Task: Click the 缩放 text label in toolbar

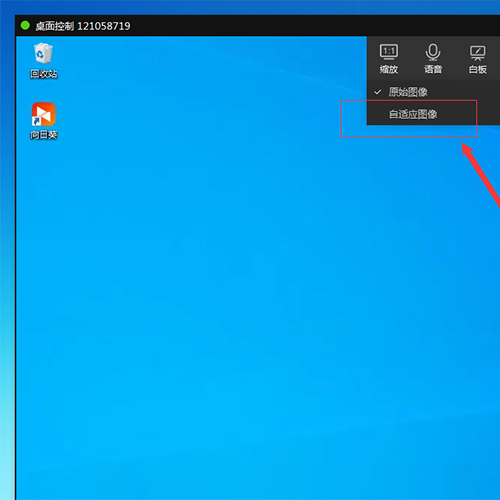Action: 389,69
